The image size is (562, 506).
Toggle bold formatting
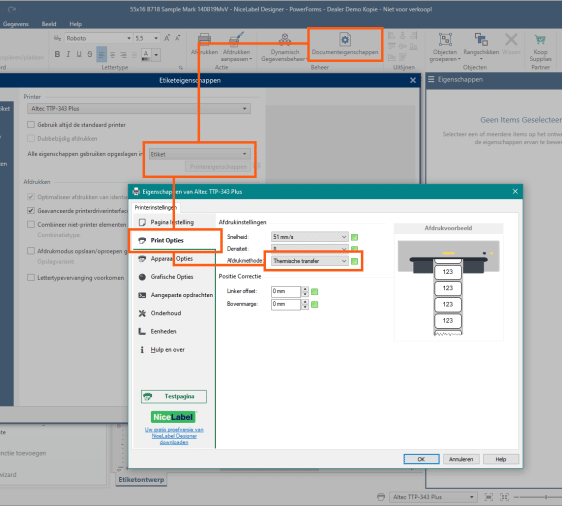pyautogui.click(x=57, y=54)
